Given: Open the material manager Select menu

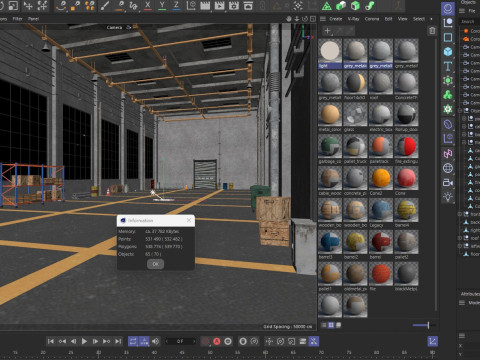Looking at the screenshot, I should click(x=419, y=19).
